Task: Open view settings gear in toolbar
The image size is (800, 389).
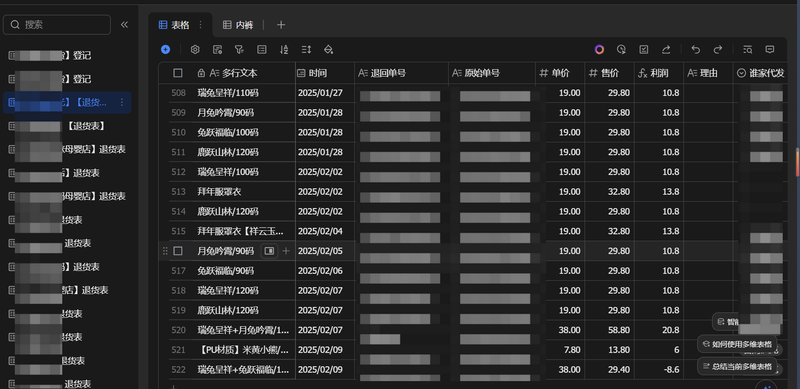Action: click(x=195, y=50)
